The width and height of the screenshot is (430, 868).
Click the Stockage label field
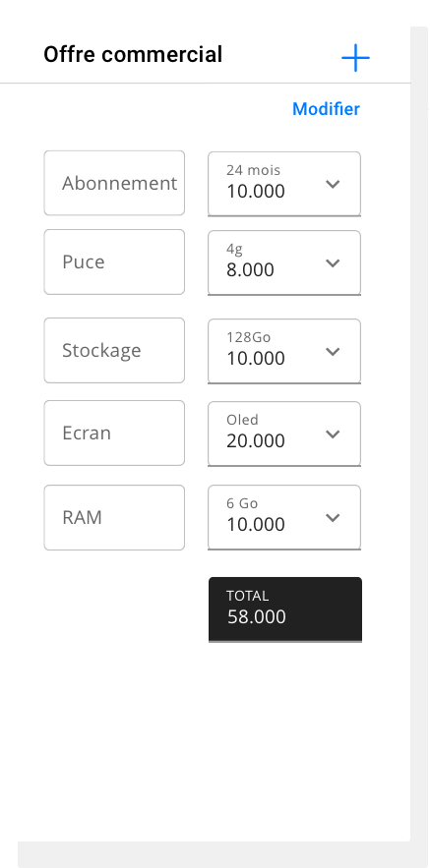pyautogui.click(x=114, y=350)
